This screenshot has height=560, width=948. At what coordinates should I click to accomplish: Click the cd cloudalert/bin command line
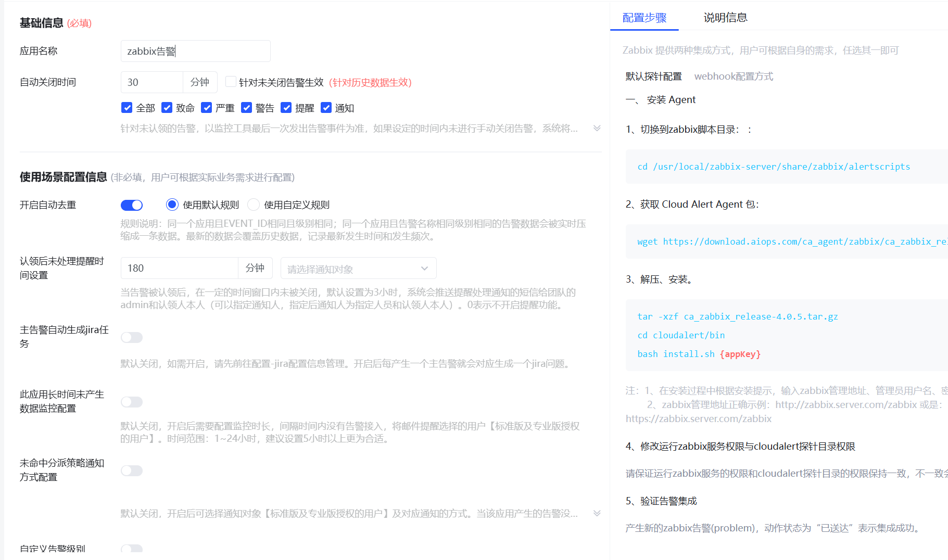(x=681, y=335)
